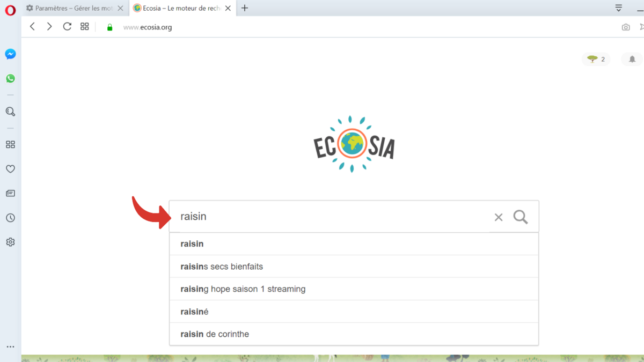Open WhatsApp in the sidebar
Image resolution: width=644 pixels, height=362 pixels.
(x=10, y=78)
